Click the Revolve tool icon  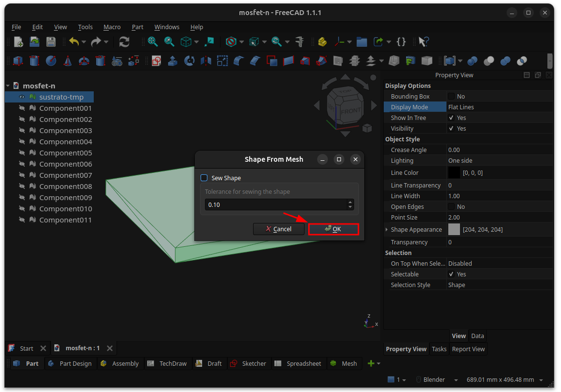[189, 61]
